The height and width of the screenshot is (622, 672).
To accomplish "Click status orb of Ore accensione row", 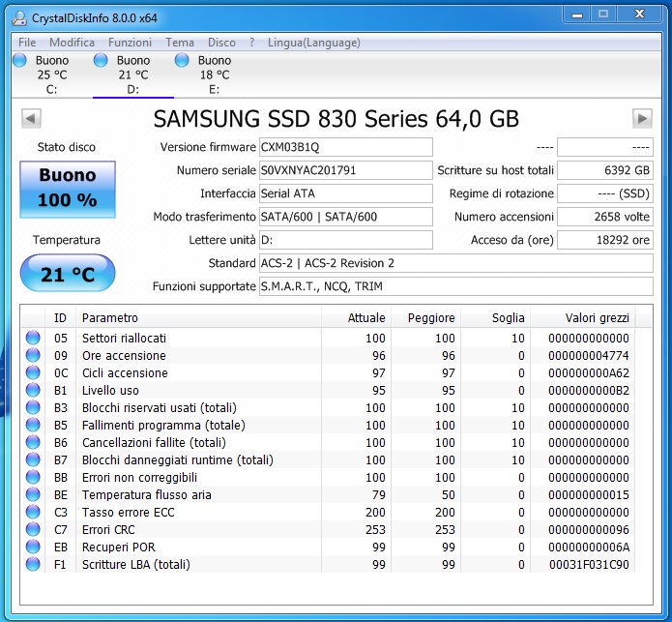I will [x=33, y=355].
